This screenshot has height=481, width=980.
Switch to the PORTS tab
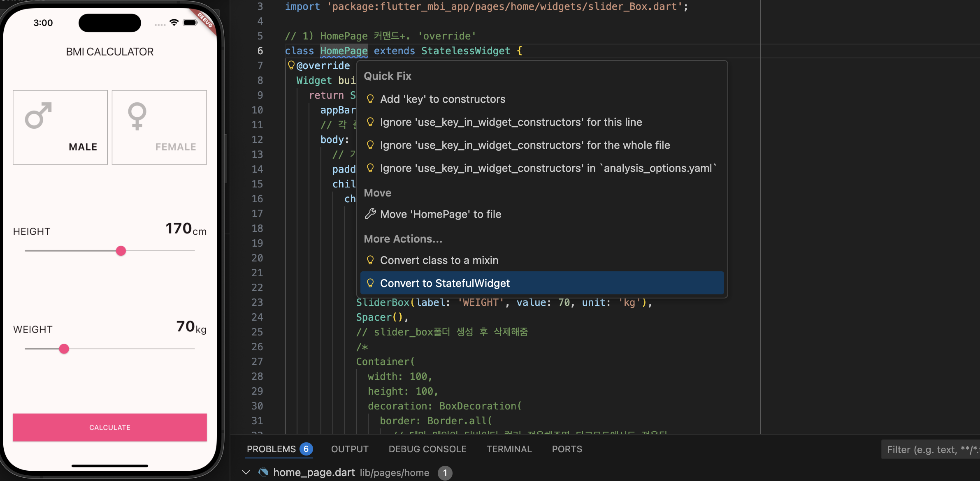click(x=567, y=449)
